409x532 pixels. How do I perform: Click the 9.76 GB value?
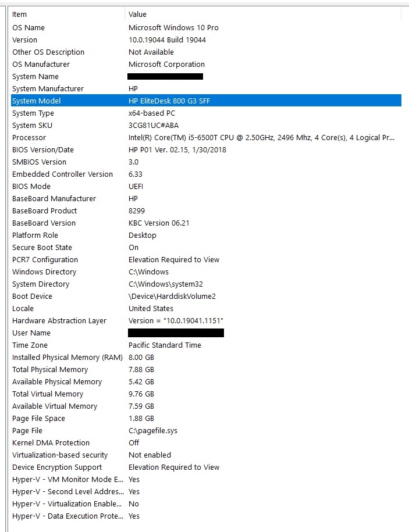141,394
